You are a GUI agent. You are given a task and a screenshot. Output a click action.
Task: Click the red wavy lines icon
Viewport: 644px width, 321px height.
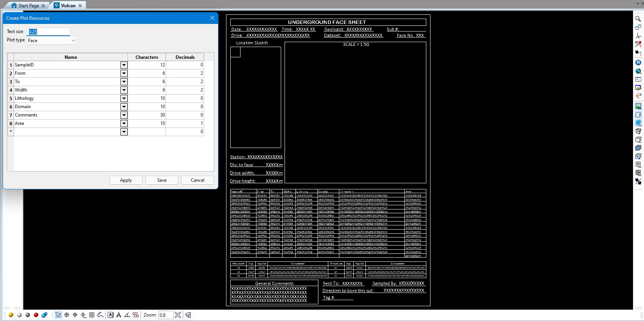pyautogui.click(x=136, y=315)
